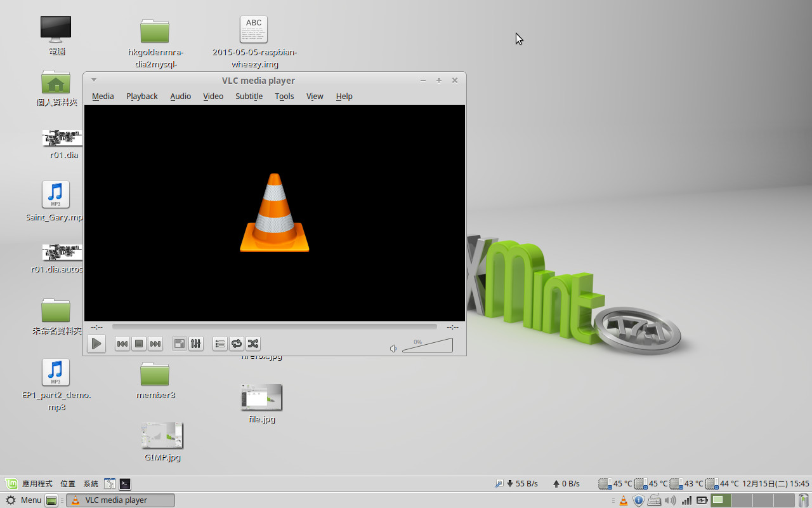
Task: Open the Playback menu
Action: pyautogui.click(x=142, y=97)
